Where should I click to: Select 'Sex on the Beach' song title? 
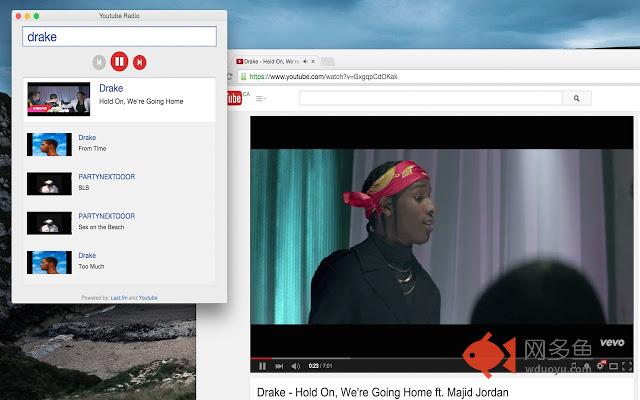click(x=101, y=227)
